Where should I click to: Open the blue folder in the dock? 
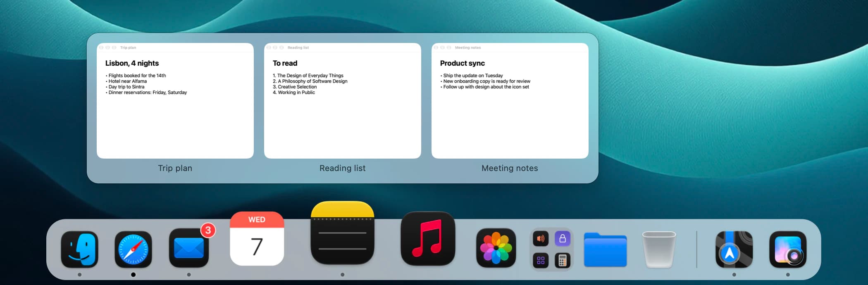(x=605, y=249)
